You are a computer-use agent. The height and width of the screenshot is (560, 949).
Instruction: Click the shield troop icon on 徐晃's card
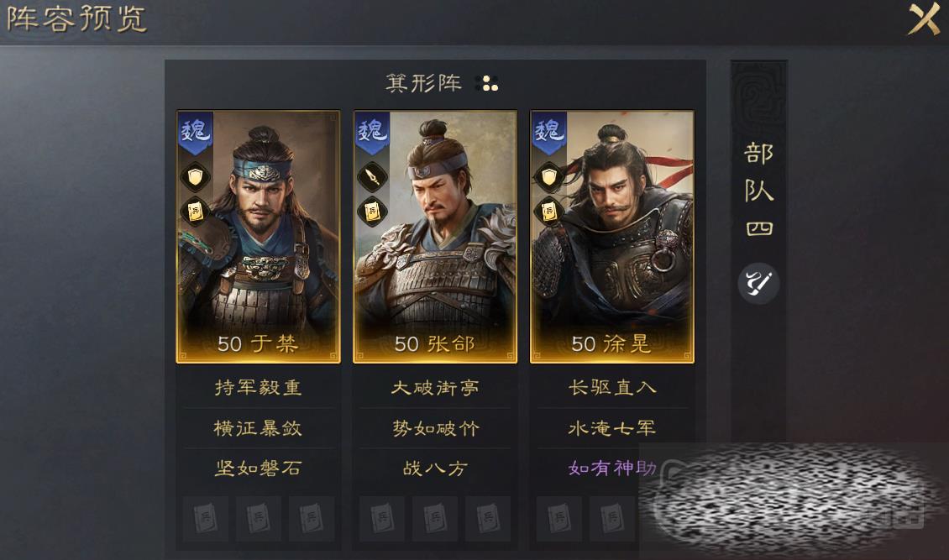pos(549,177)
